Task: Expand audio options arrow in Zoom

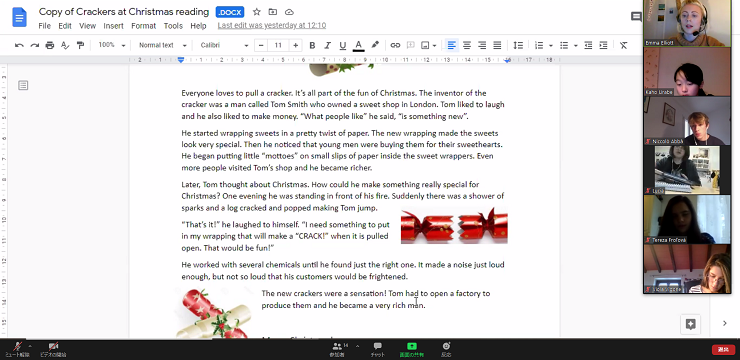Action: click(x=30, y=346)
